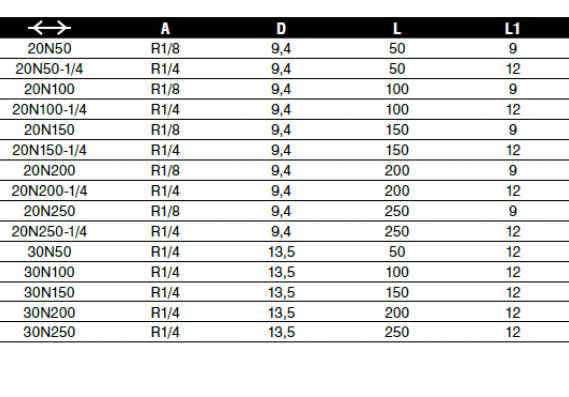This screenshot has height=397, width=569.
Task: Select the 20N150-1/4 row label
Action: [x=49, y=150]
